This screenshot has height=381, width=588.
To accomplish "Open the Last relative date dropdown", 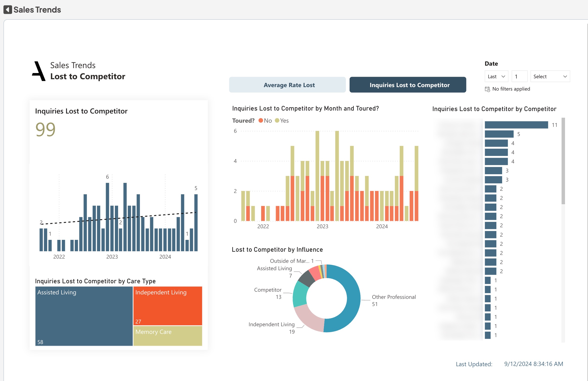I will (x=496, y=76).
